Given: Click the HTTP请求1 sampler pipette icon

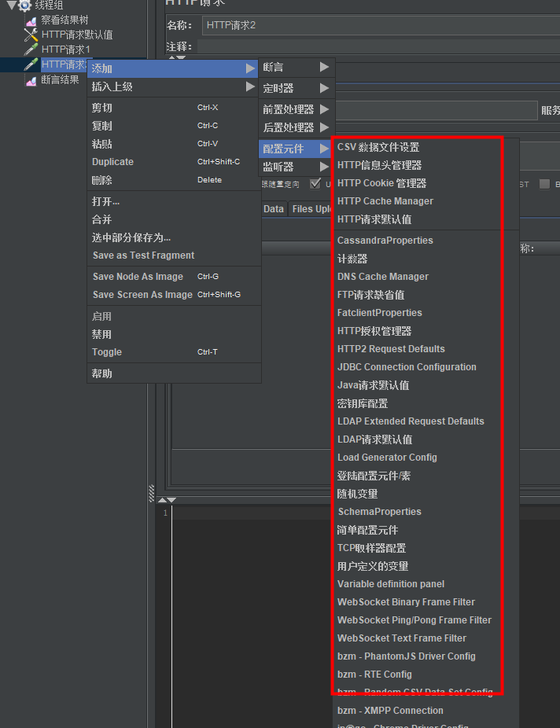Looking at the screenshot, I should 31,50.
